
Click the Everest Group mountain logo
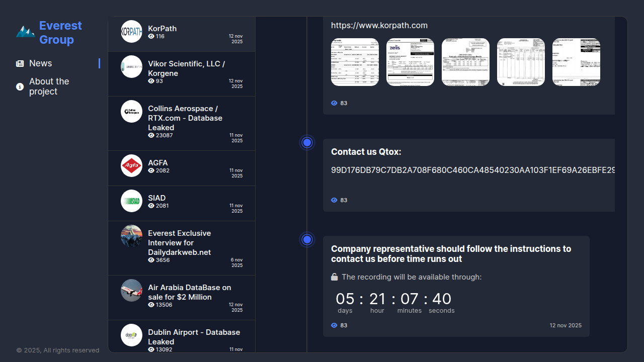pyautogui.click(x=25, y=32)
